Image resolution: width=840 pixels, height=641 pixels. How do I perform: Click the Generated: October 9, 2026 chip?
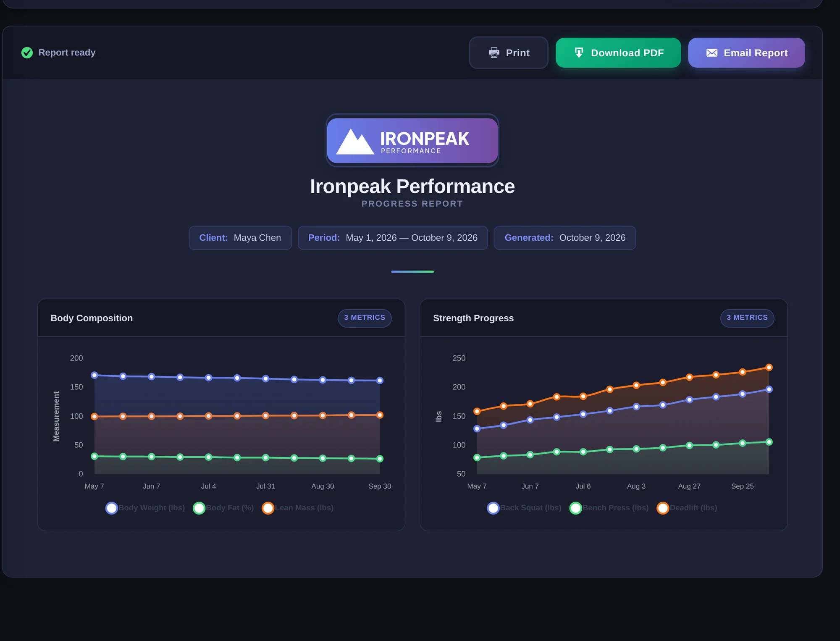tap(565, 238)
